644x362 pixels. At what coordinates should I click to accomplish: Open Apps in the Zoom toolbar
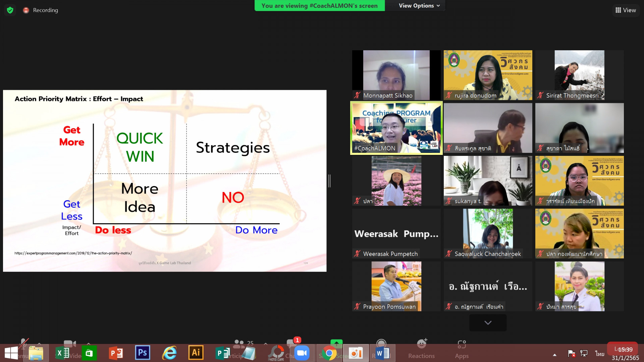pos(462,349)
